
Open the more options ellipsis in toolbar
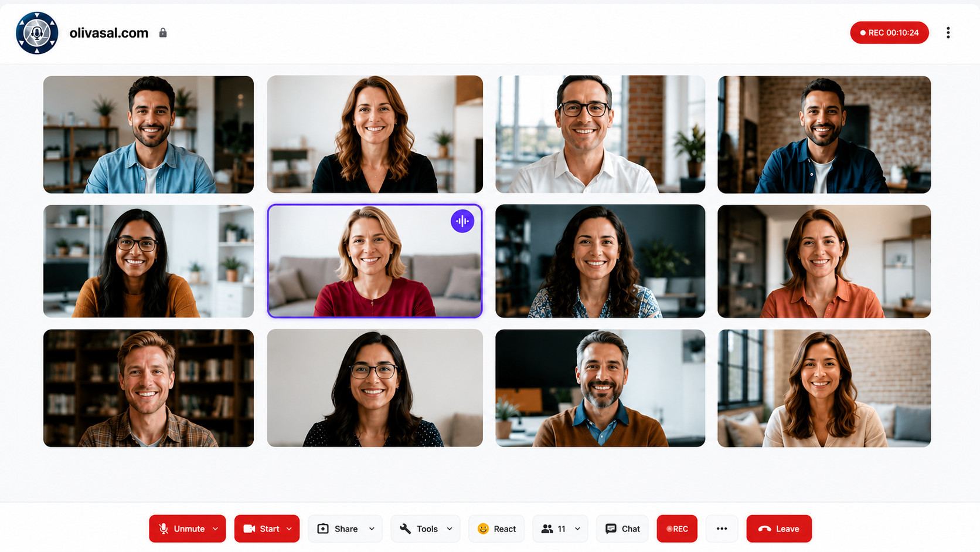click(722, 529)
